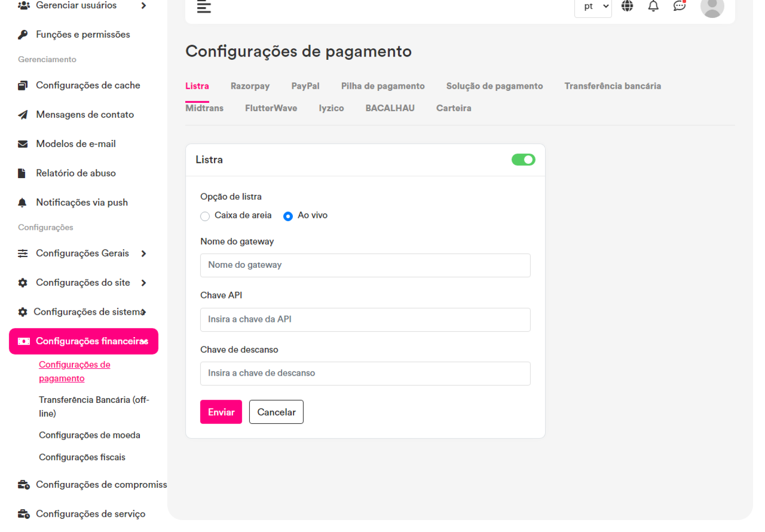765x532 pixels.
Task: Select the Ao vivo radio option
Action: coord(288,216)
